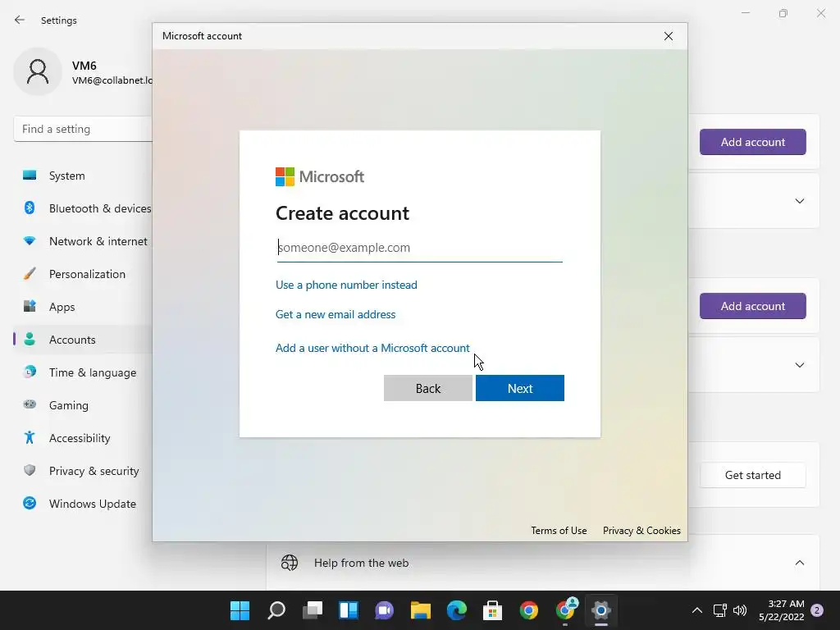Image resolution: width=840 pixels, height=630 pixels.
Task: Open File Explorer from taskbar
Action: click(421, 610)
